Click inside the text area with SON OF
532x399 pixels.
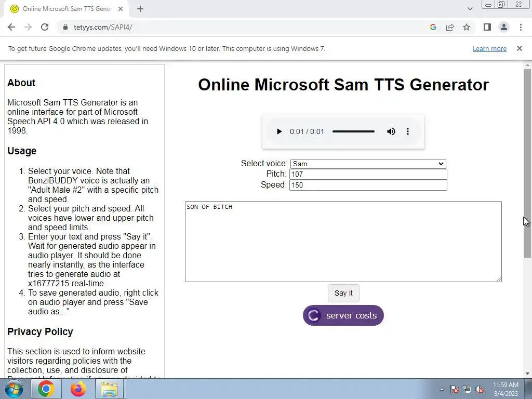click(343, 241)
